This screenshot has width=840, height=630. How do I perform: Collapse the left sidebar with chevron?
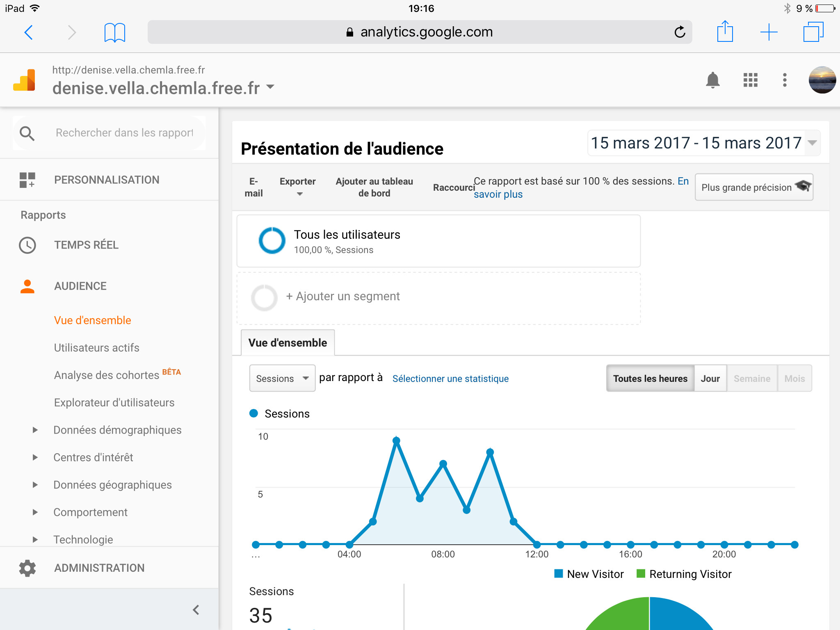coord(196,610)
